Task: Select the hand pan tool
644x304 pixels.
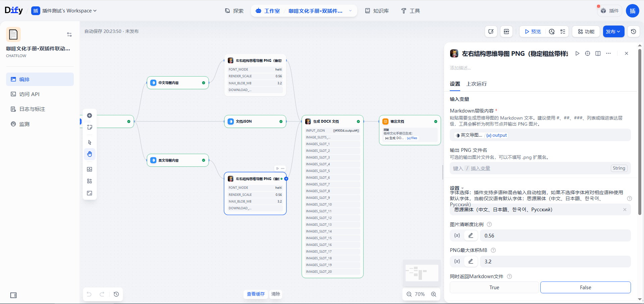Action: click(90, 154)
